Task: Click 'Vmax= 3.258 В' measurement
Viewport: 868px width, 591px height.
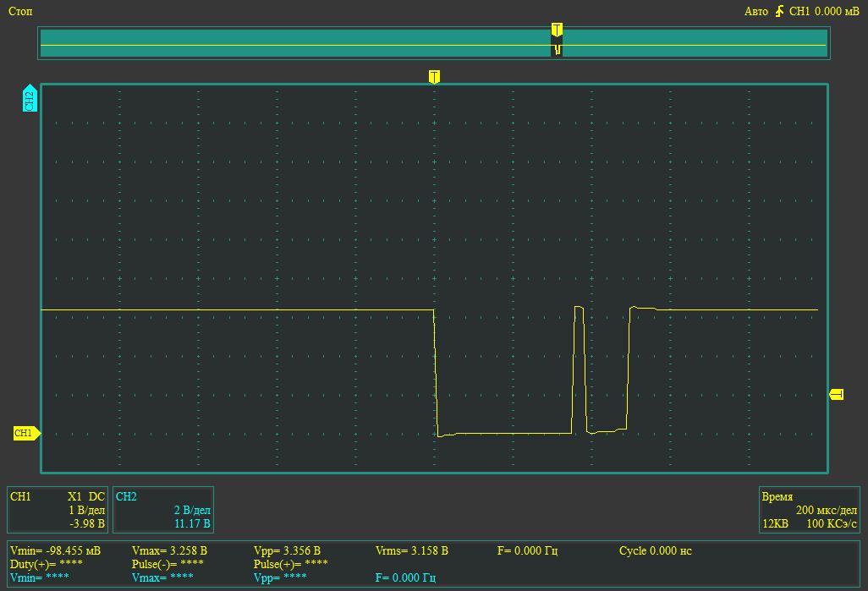Action: click(x=169, y=550)
